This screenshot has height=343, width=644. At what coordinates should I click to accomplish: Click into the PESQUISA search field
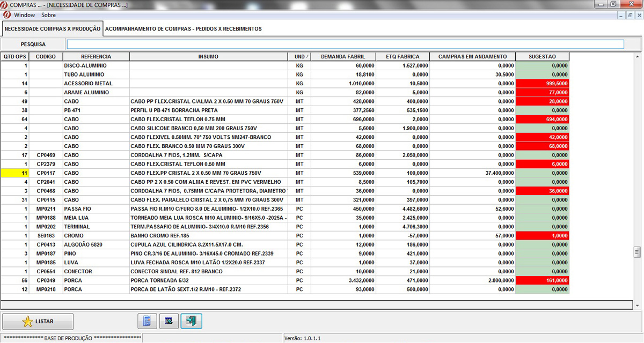coord(345,44)
